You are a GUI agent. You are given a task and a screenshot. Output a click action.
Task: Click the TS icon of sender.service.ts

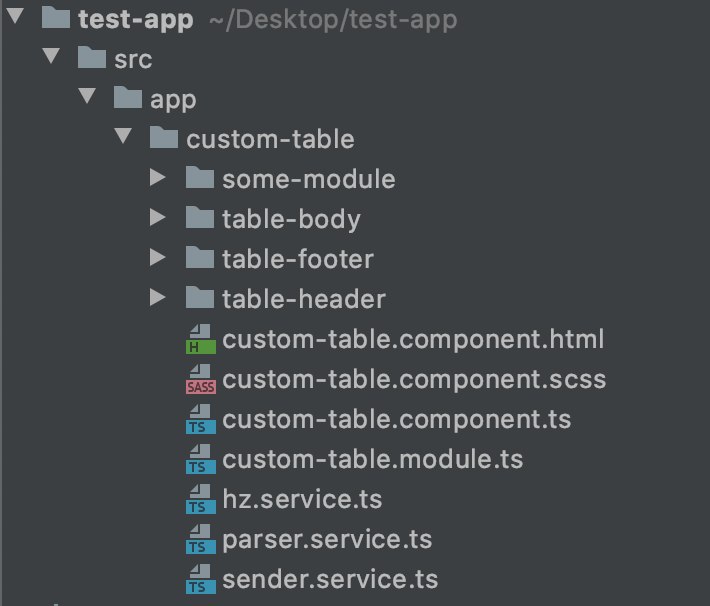[x=201, y=579]
